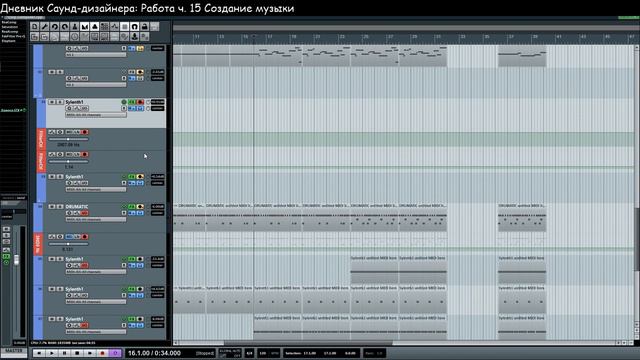Open MIDI input dropdown on DRUMATIC track
The width and height of the screenshot is (640, 360).
[96, 220]
